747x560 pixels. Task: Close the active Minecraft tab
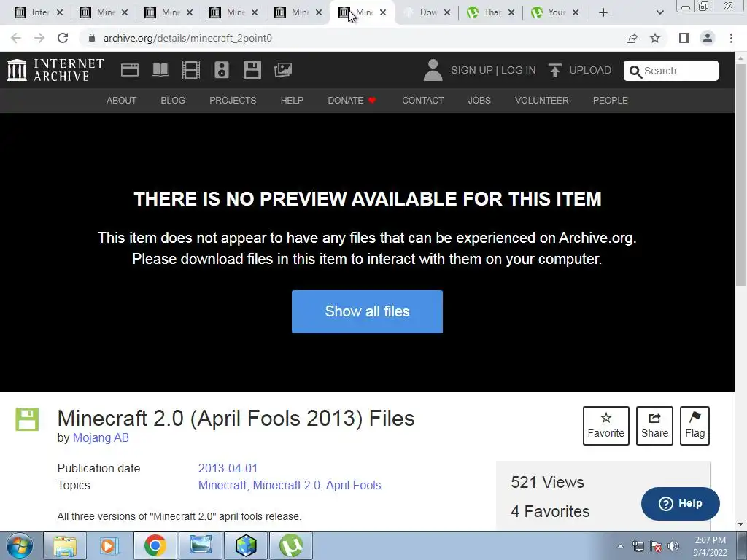[382, 12]
